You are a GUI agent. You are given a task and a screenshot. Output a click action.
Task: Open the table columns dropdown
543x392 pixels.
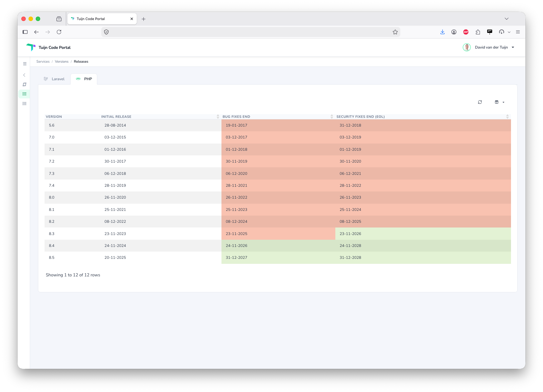coord(499,102)
